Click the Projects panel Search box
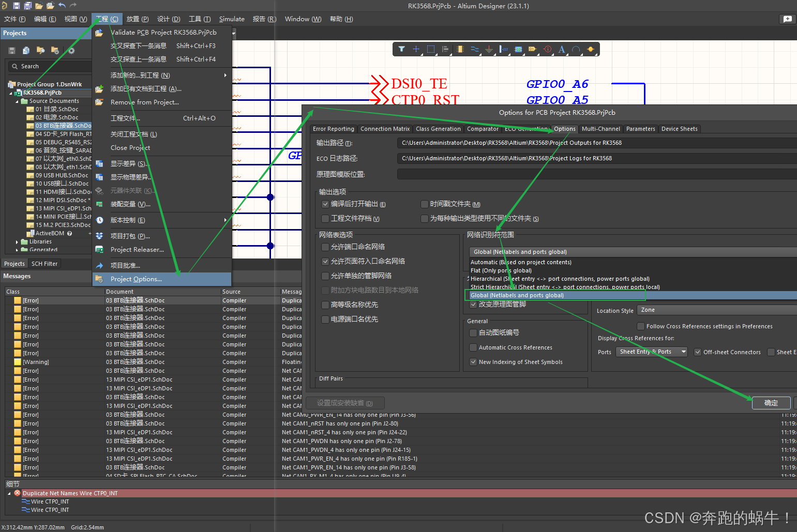797x532 pixels. [x=50, y=66]
